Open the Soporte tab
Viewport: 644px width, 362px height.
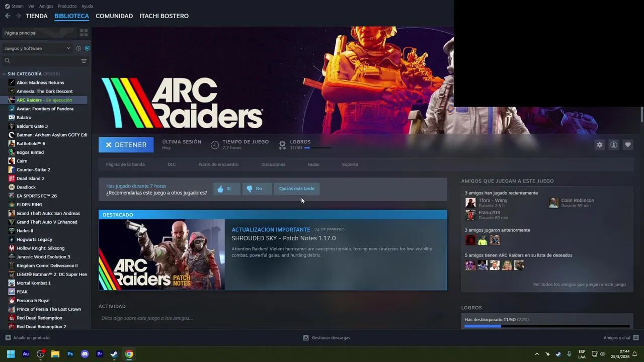pos(350,164)
